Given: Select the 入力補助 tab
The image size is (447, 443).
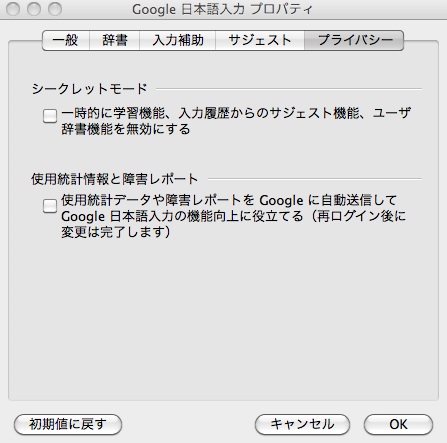Looking at the screenshot, I should pos(177,40).
